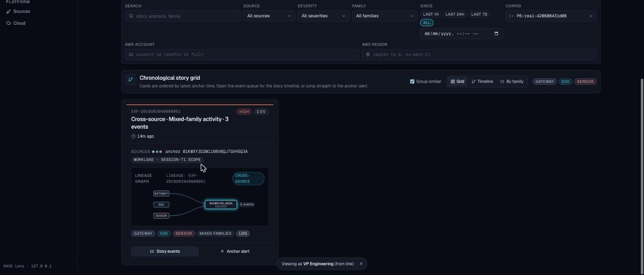The image size is (644, 275).
Task: Focus the AWS account id field
Action: pyautogui.click(x=242, y=55)
